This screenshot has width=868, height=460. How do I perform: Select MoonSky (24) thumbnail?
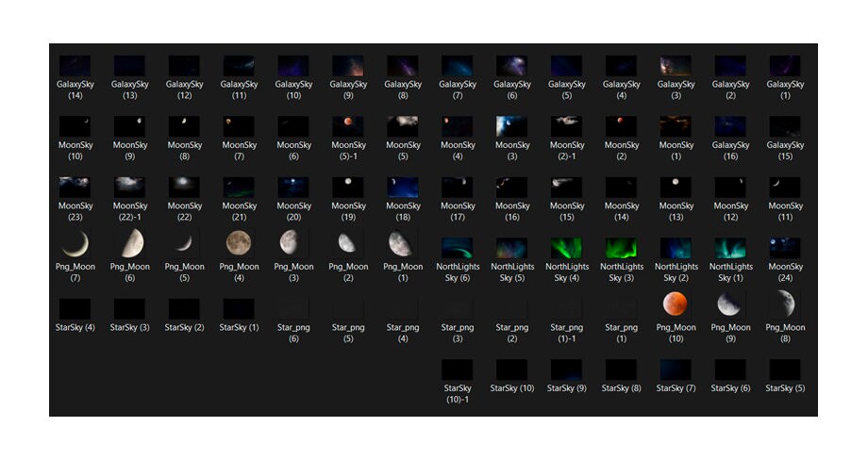[785, 248]
